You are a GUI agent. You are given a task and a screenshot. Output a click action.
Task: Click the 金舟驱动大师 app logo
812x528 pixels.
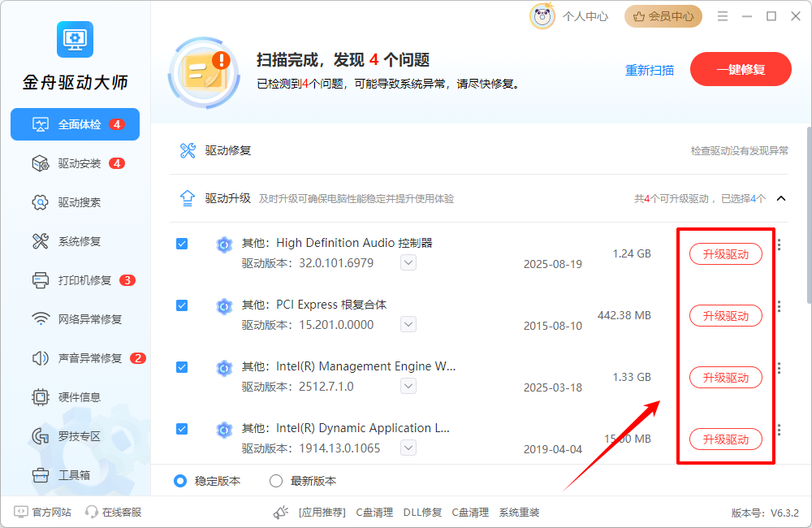click(x=75, y=39)
